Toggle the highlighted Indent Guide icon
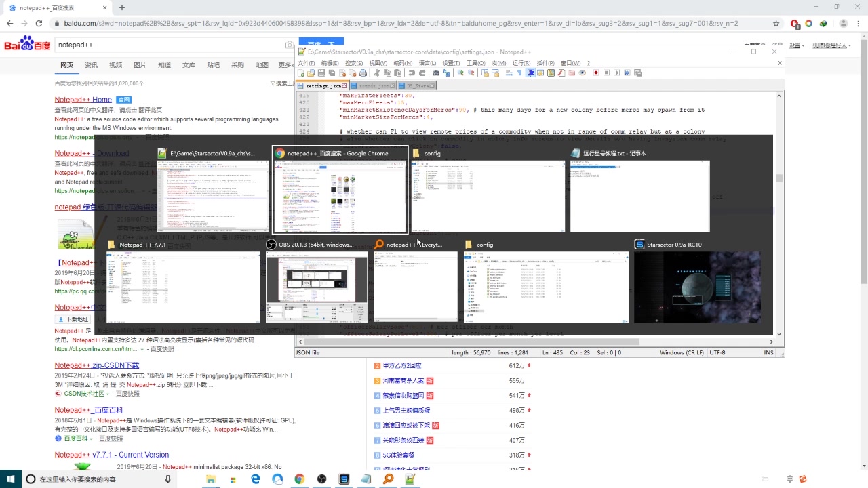 tap(530, 73)
